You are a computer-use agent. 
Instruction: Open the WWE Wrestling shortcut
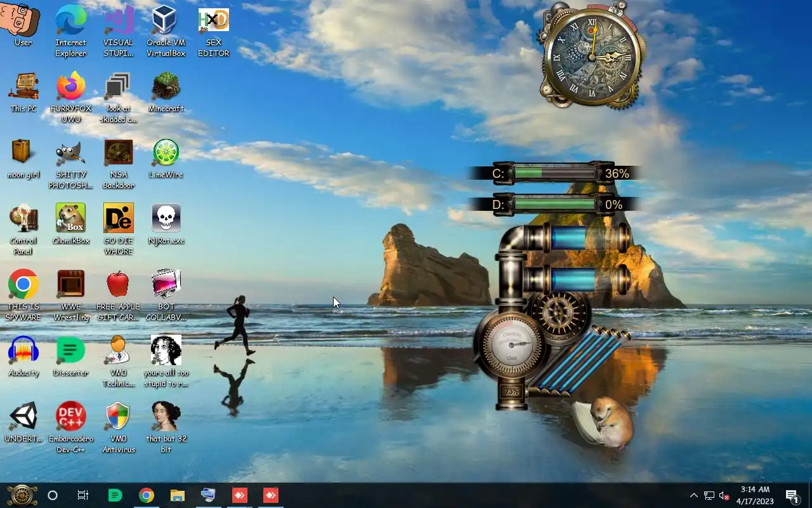pos(70,296)
